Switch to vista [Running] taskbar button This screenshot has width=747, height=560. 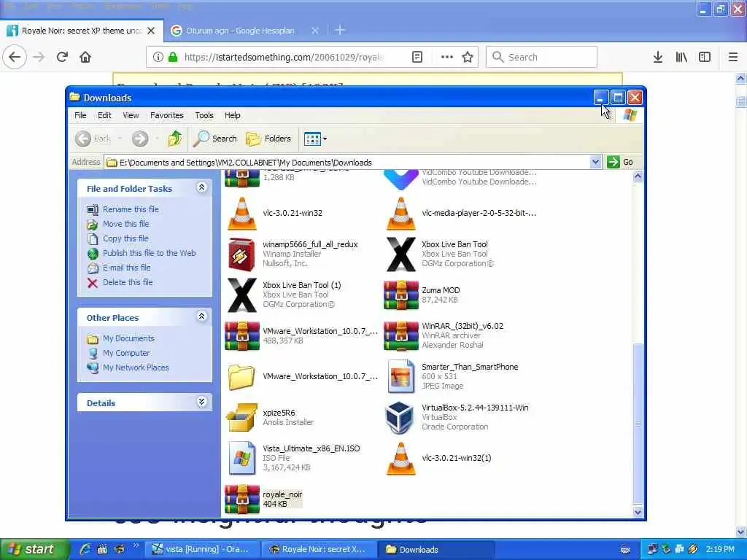[201, 549]
